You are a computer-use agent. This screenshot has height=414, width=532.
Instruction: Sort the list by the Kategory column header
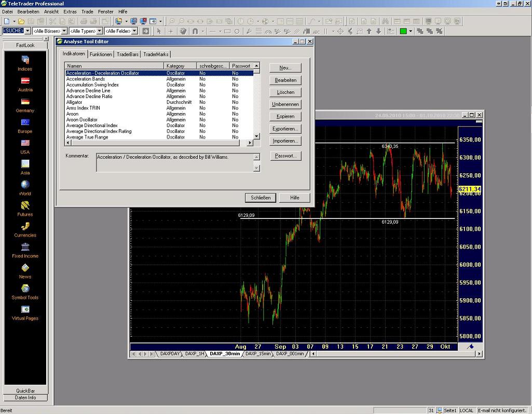[x=180, y=66]
